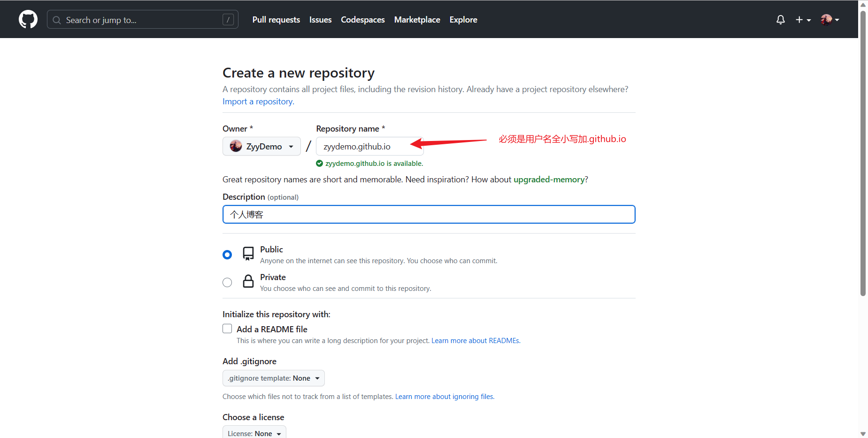Click the 'Repository name *' label
The image size is (868, 438).
(351, 129)
